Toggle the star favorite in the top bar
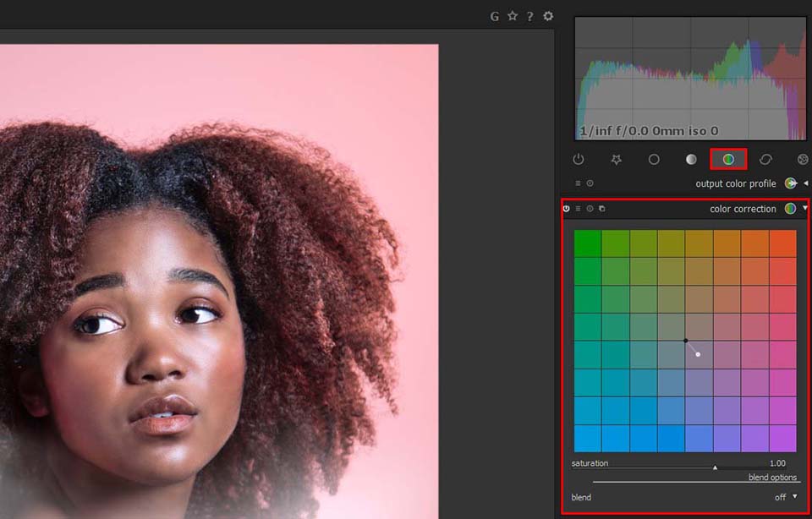Viewport: 812px width, 519px height. click(x=513, y=15)
